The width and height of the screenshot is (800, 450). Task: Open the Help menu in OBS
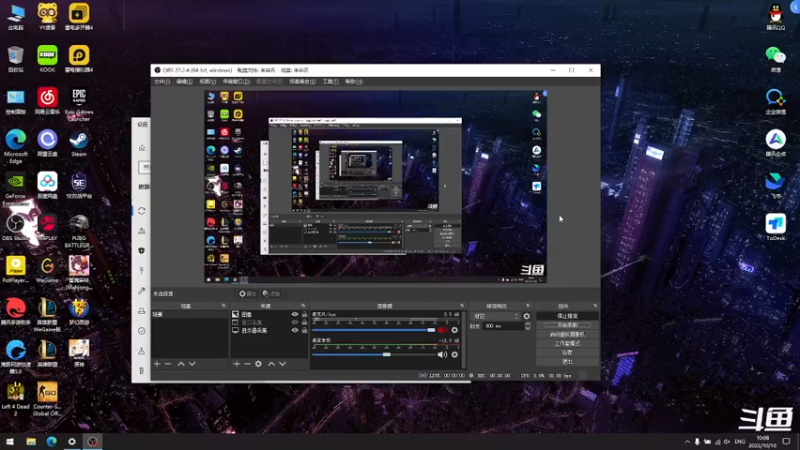pos(354,82)
